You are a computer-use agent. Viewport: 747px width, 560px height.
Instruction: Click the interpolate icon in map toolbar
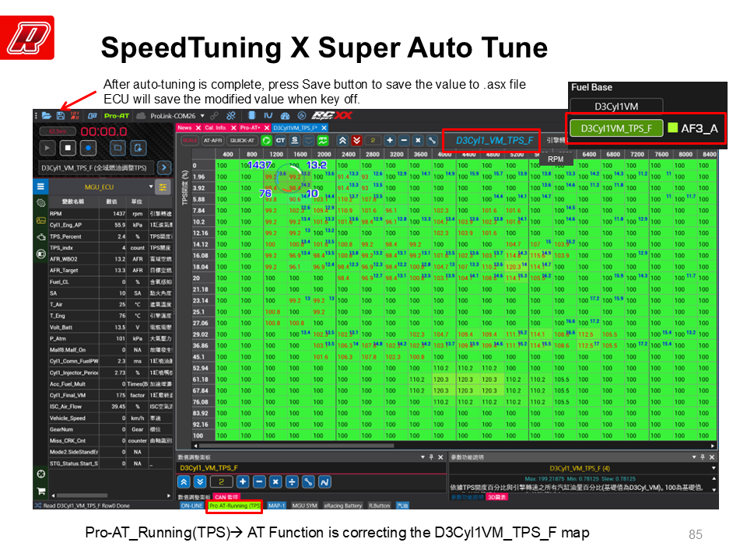(432, 141)
